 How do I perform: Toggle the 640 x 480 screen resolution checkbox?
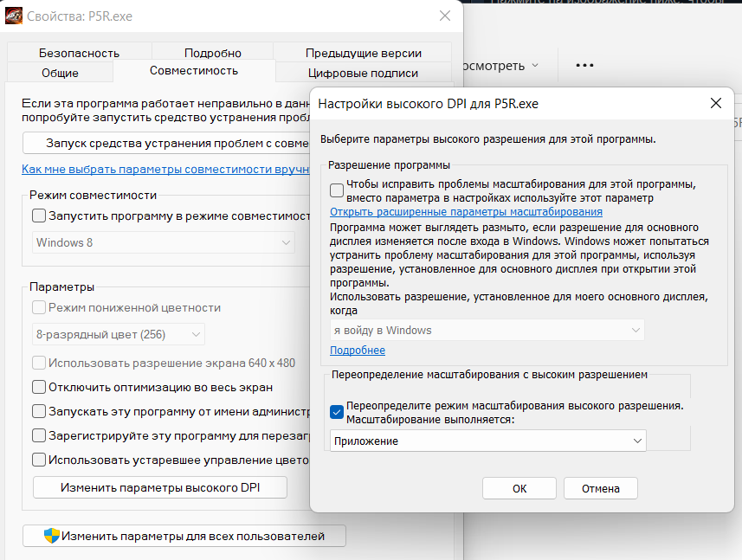39,363
